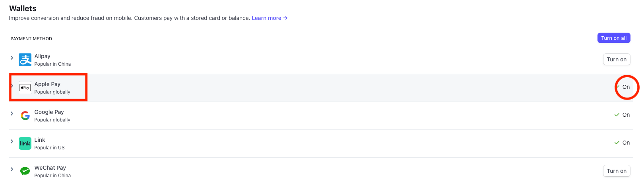Expand the Google Pay row chevron
644x186 pixels.
pyautogui.click(x=12, y=114)
